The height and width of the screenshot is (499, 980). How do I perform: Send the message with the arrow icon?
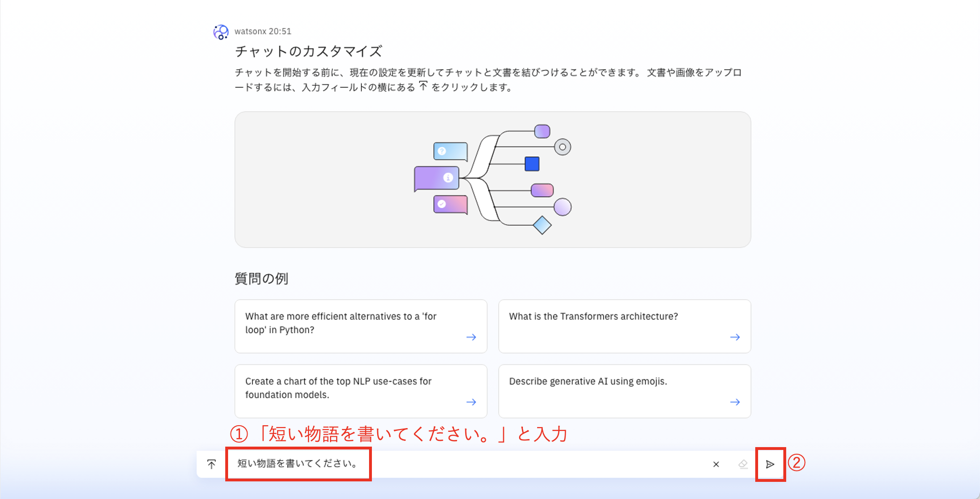(x=770, y=464)
